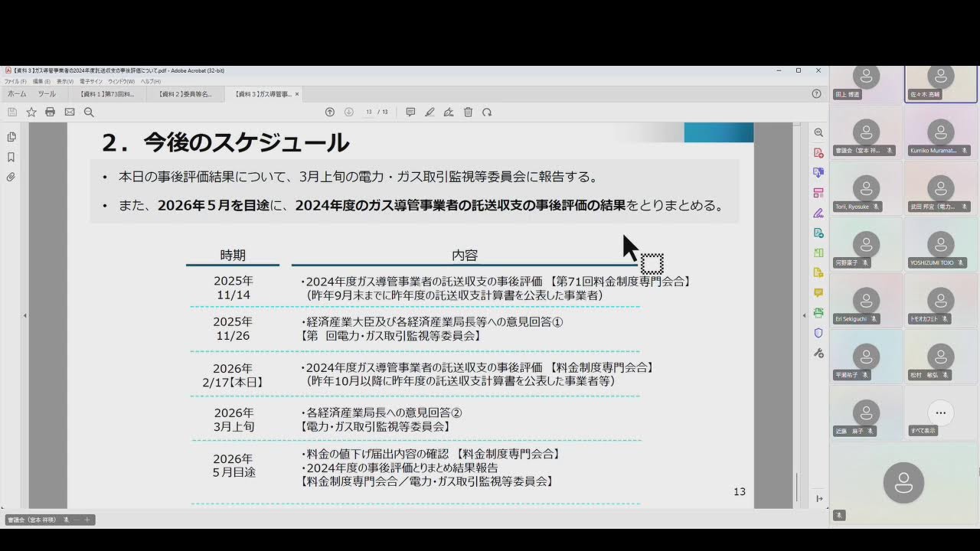The width and height of the screenshot is (980, 551).
Task: Select participant tile Kumiko Muramat
Action: tap(940, 132)
